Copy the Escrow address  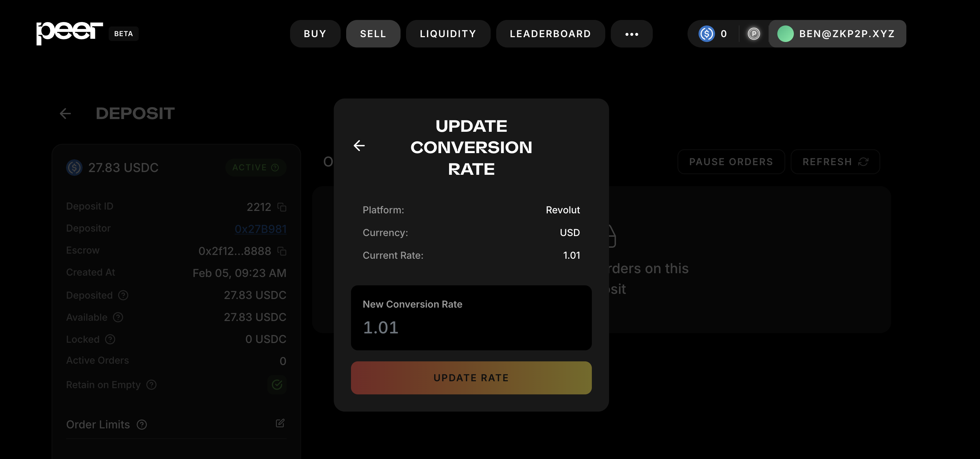[x=282, y=251]
